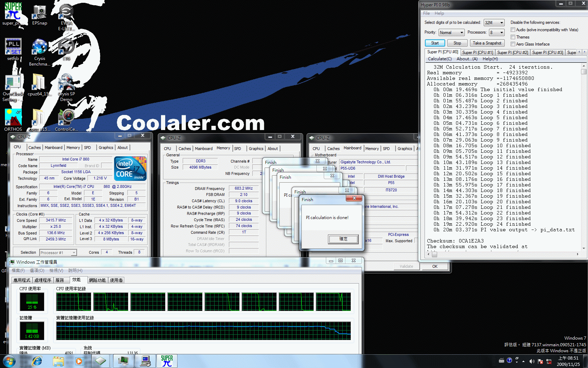The width and height of the screenshot is (588, 368).
Task: Open Calculate(C) menu in Super PI
Action: pyautogui.click(x=440, y=59)
